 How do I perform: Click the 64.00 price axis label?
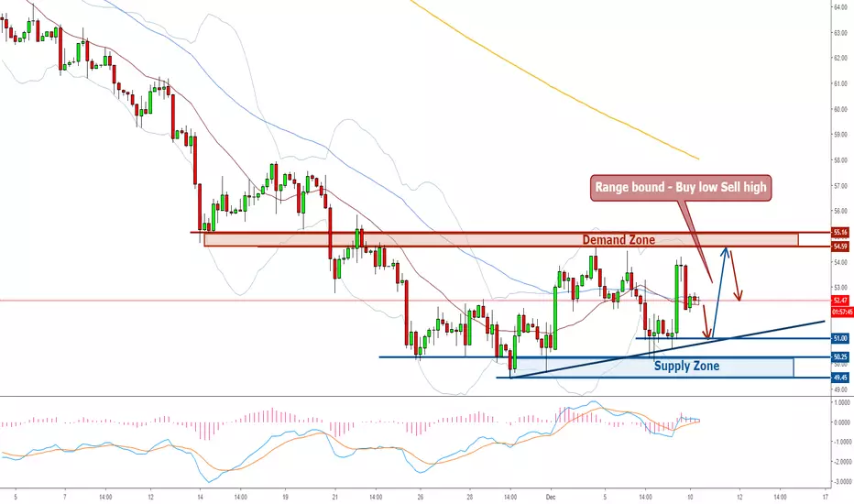tap(840, 7)
